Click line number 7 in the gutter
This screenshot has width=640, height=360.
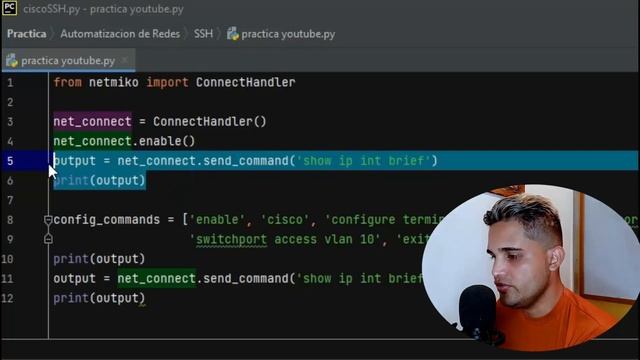(10, 200)
